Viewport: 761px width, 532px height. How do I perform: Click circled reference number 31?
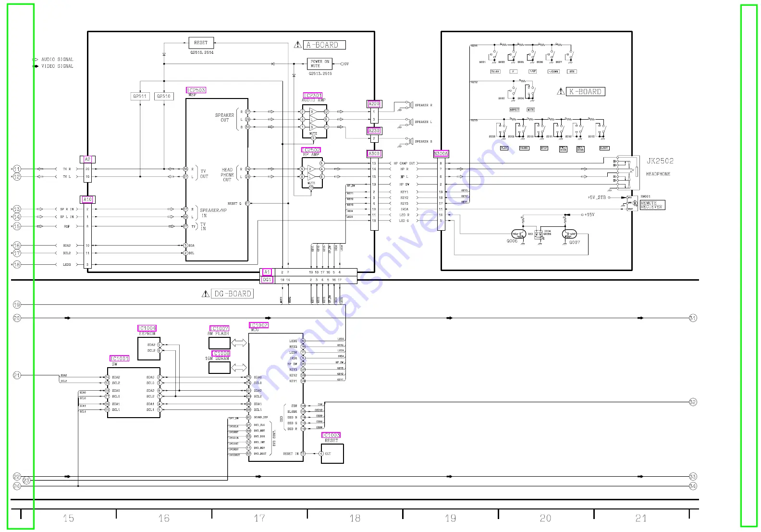tap(693, 318)
